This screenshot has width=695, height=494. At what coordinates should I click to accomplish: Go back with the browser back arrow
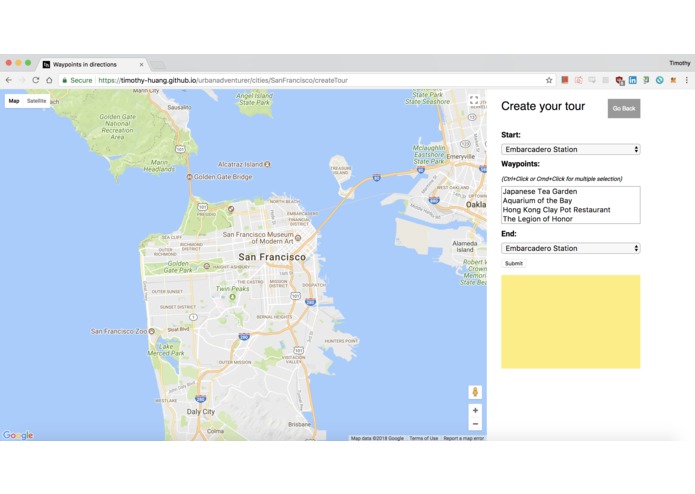(9, 80)
